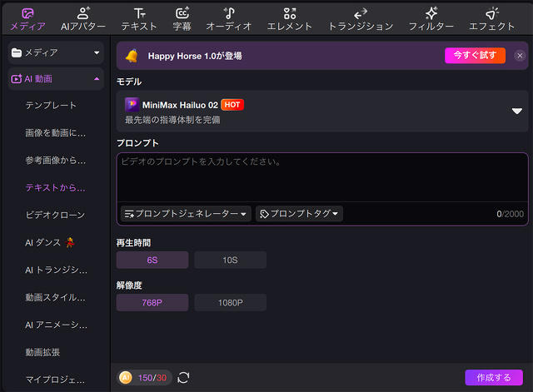Select AI アニメーシ... sidebar item

click(57, 325)
